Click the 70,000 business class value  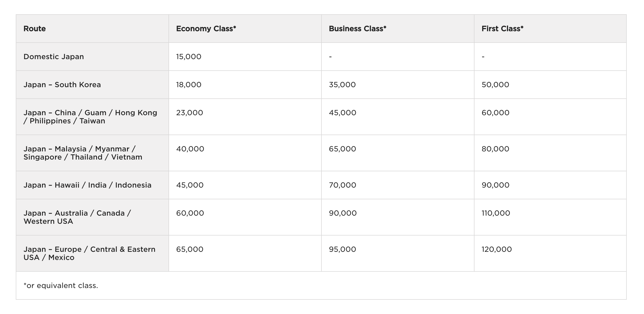click(x=343, y=185)
